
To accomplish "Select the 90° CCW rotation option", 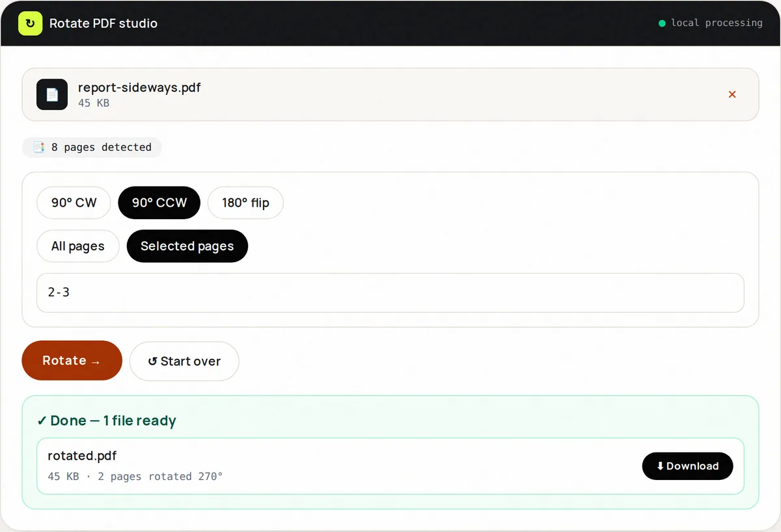I will coord(159,202).
